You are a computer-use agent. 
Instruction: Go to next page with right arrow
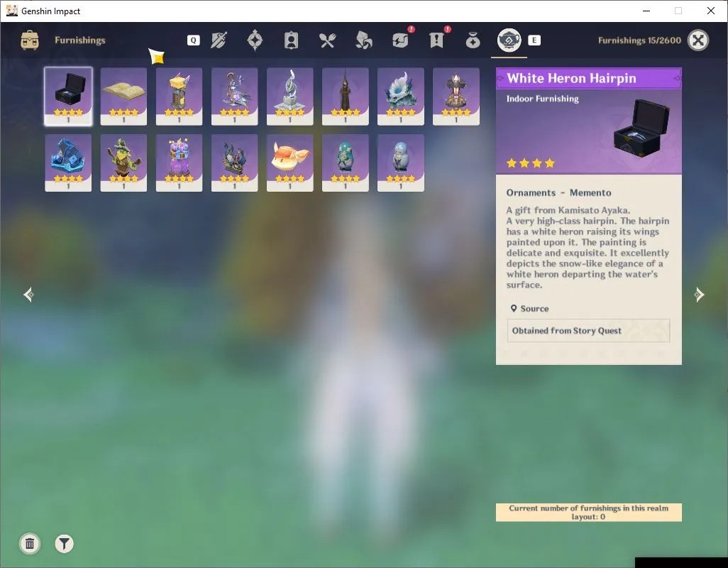tap(699, 295)
